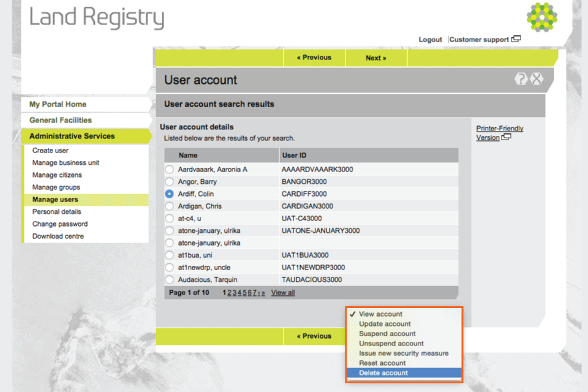The width and height of the screenshot is (588, 392).
Task: Click the new-window icon beside Printer-Friendly Version
Action: point(506,137)
